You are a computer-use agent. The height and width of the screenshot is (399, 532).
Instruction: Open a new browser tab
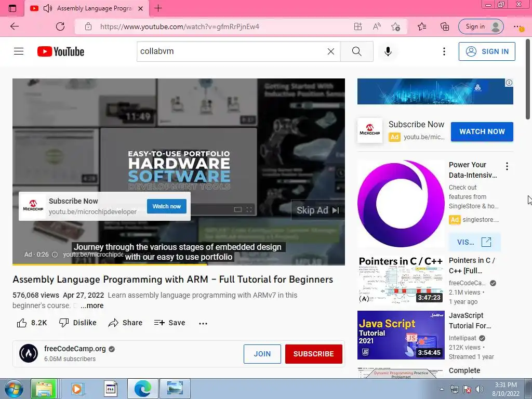click(158, 8)
